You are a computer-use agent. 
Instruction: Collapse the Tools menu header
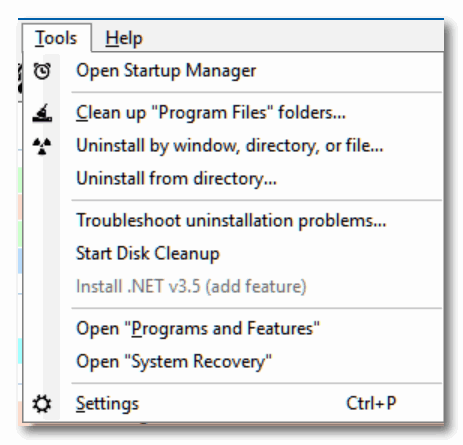[x=56, y=38]
